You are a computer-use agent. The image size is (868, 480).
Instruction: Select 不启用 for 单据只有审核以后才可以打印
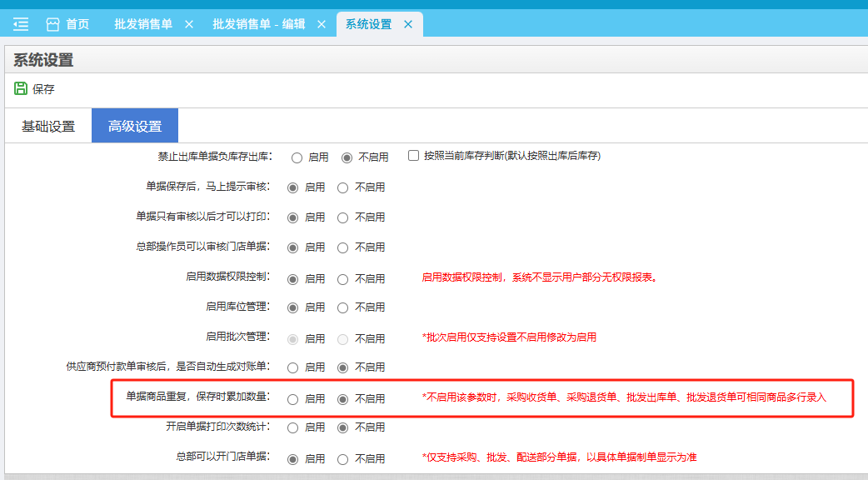[x=342, y=217]
